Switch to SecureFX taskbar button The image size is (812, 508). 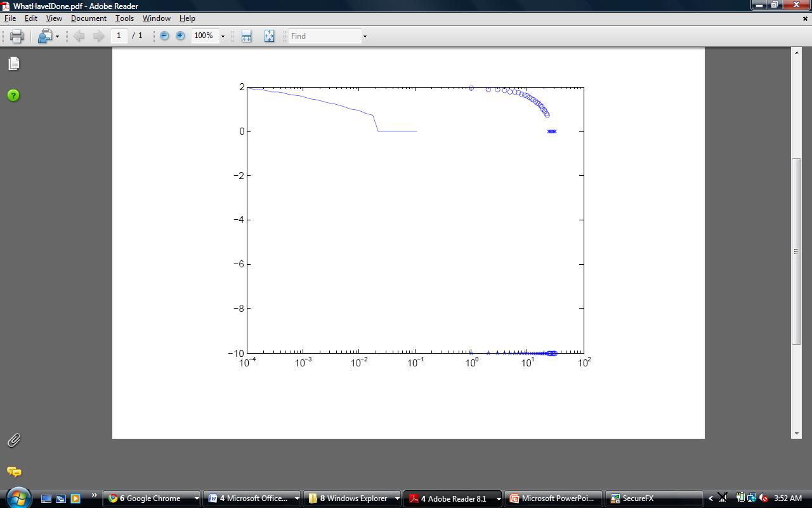(x=653, y=498)
